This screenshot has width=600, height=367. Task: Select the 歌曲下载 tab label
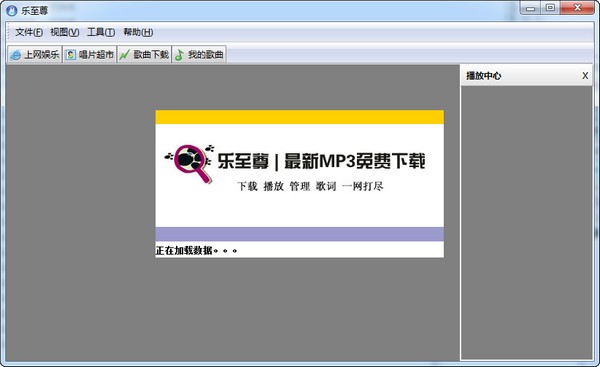pos(151,55)
